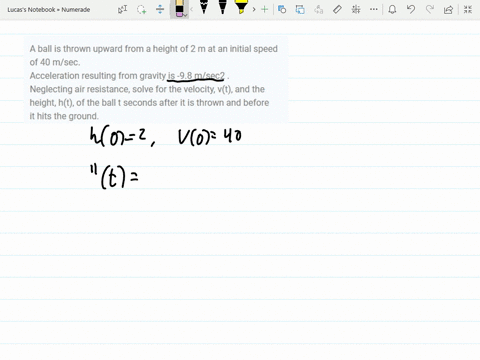Click the handwritten v(0)=40 ink
This screenshot has width=480, height=360.
pyautogui.click(x=210, y=137)
